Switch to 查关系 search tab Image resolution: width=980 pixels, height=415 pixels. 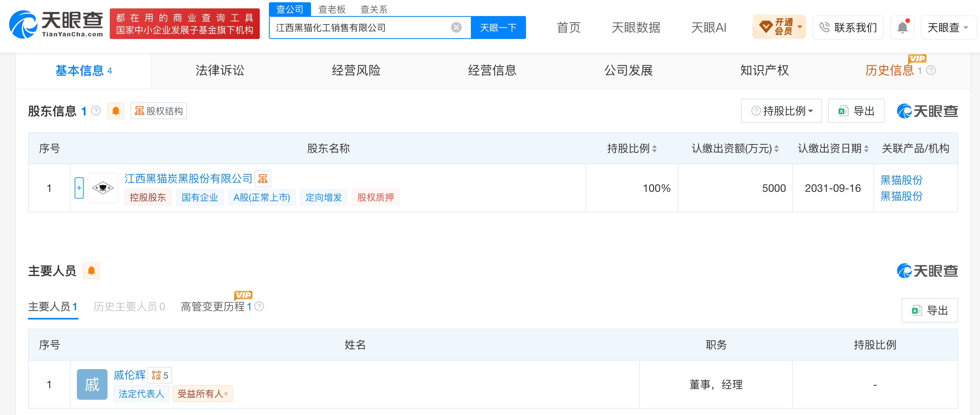tap(374, 9)
